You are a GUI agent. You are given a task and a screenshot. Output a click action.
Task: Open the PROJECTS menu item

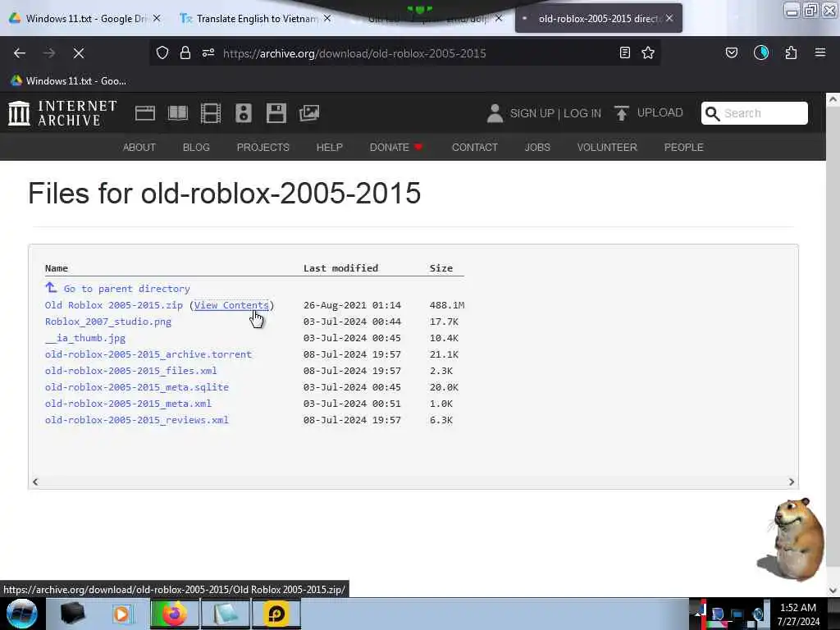pos(263,148)
